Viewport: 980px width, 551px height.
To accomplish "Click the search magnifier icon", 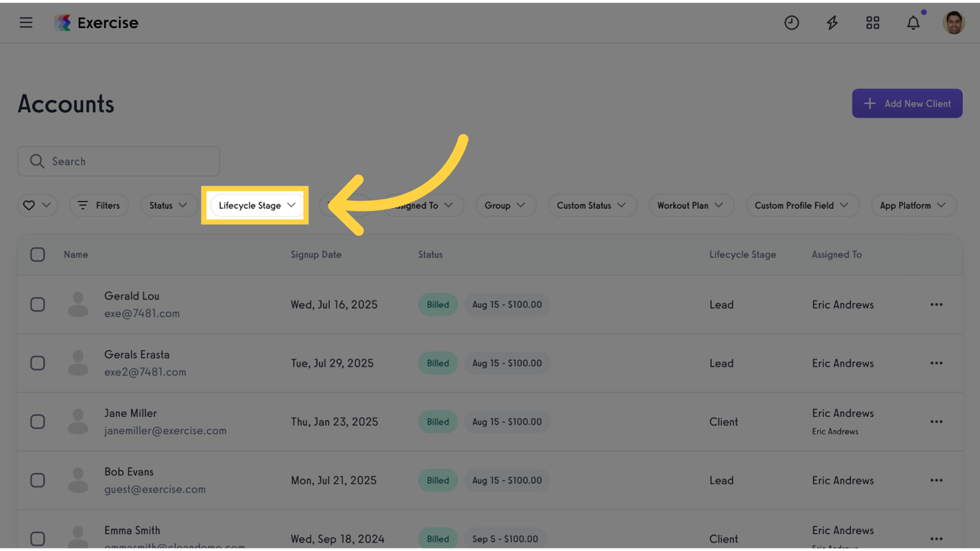I will coord(37,161).
